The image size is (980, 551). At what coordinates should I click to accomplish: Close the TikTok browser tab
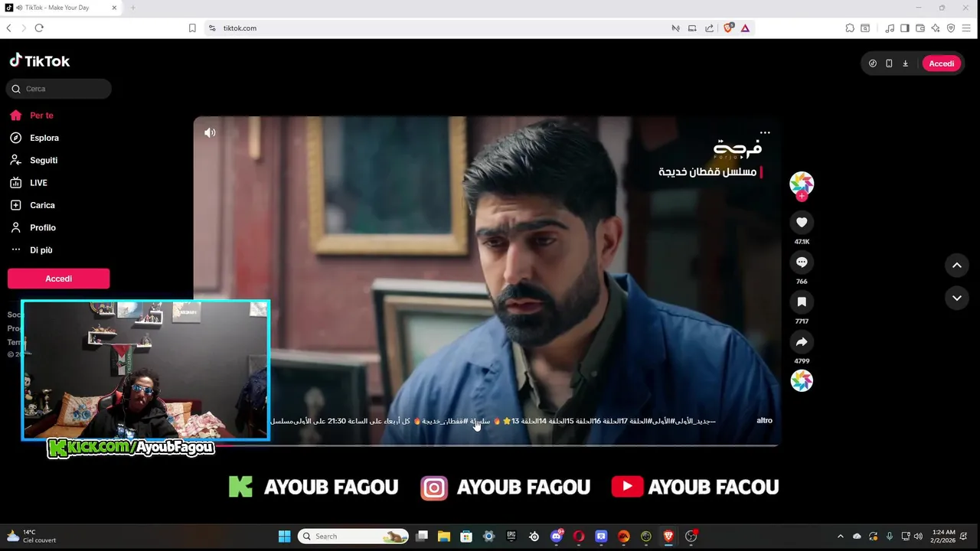[115, 8]
